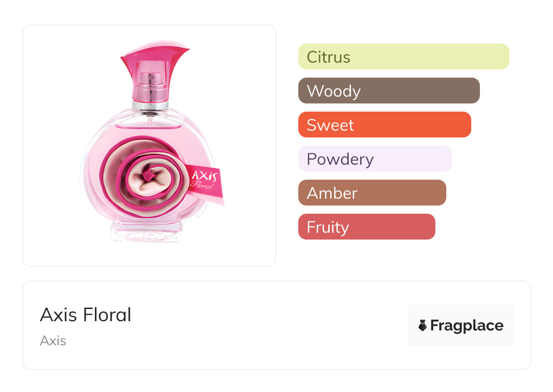Pick the red Fruity accord bar
553x392 pixels.
[366, 227]
